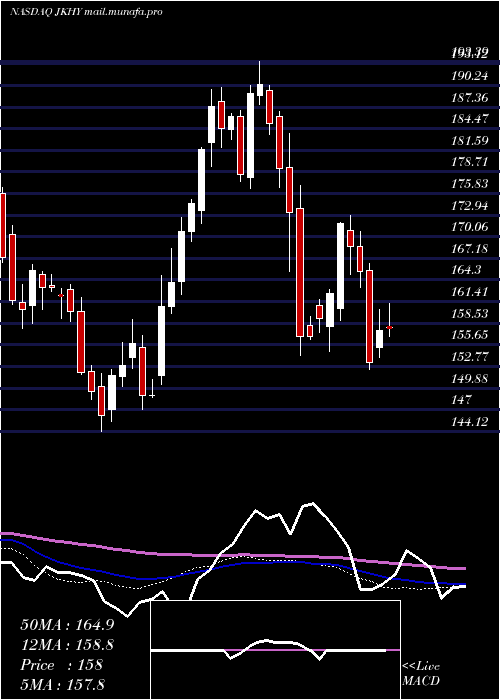500x700 pixels.
Task: Click the 172.94 price axis label
Action: coord(470,205)
